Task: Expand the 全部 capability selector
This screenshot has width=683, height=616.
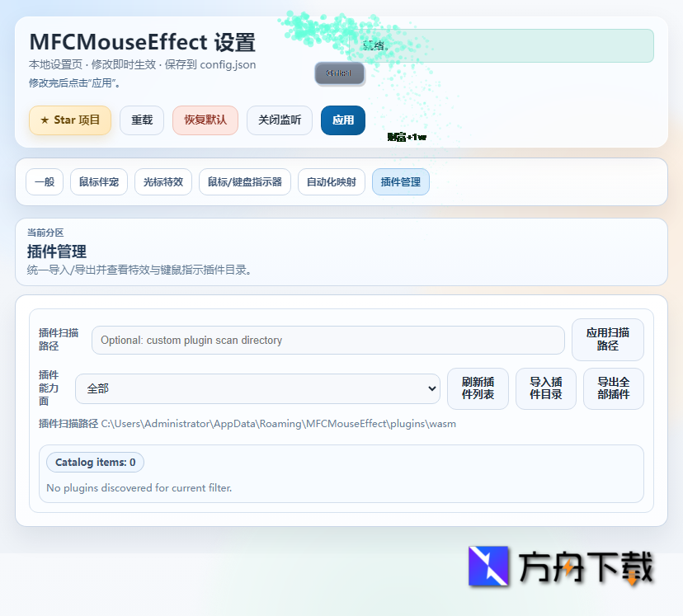Action: click(257, 388)
